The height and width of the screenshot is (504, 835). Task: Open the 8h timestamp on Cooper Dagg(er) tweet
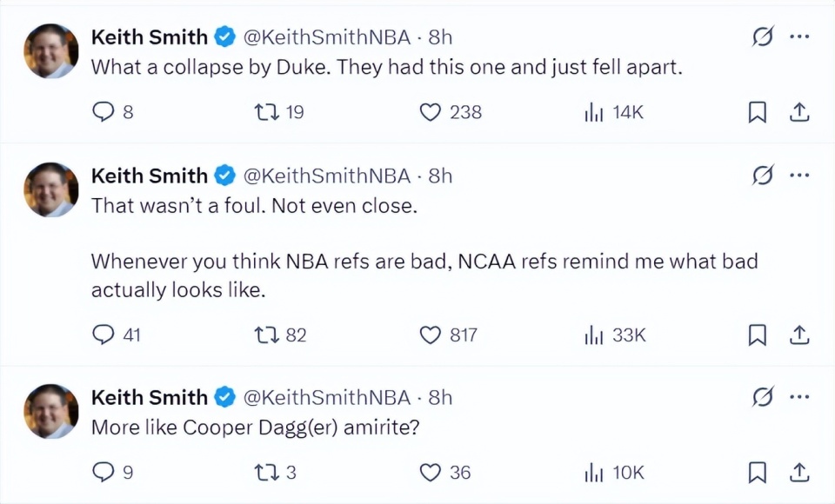pos(441,397)
